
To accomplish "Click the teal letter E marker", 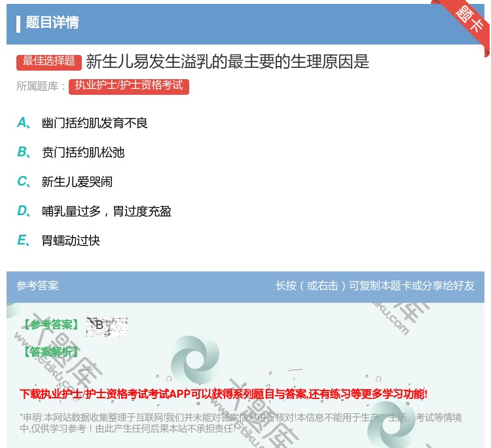I will [x=24, y=240].
